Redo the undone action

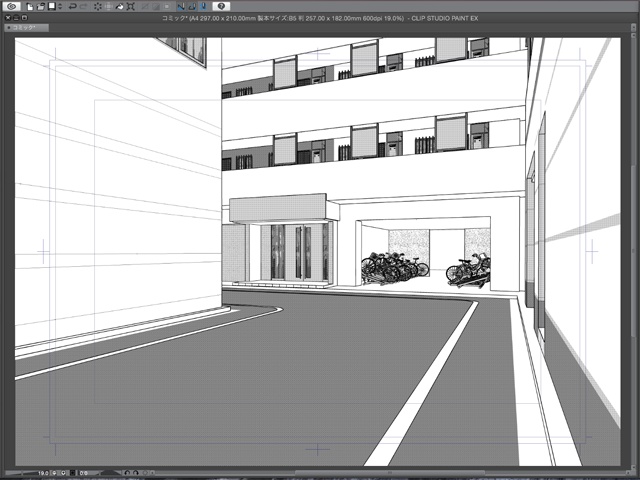pyautogui.click(x=84, y=6)
